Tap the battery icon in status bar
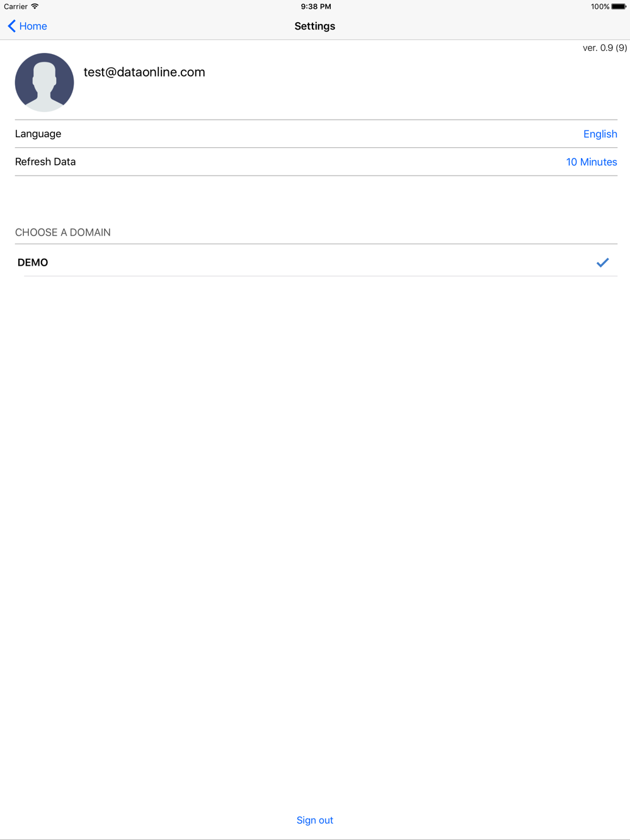This screenshot has height=840, width=630. 619,6
